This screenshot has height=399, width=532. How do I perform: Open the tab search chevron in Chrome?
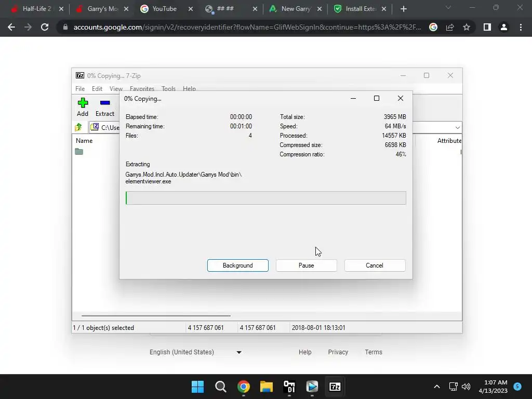(448, 7)
